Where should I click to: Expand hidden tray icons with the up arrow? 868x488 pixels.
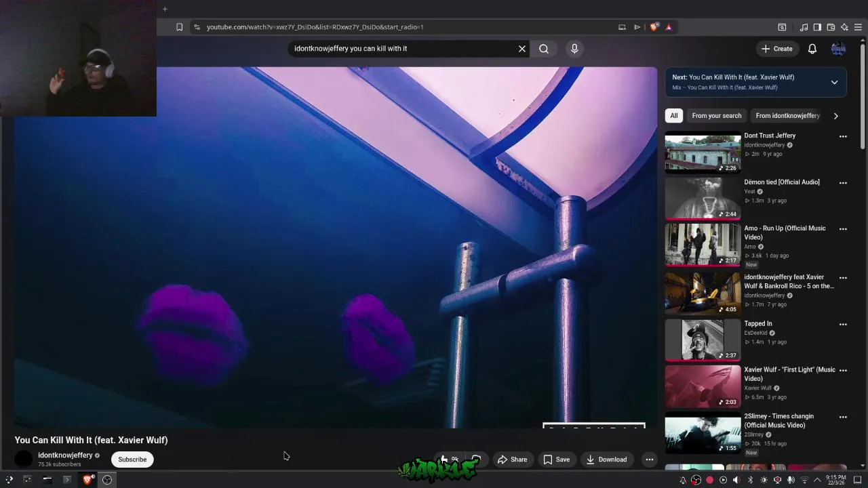pyautogui.click(x=817, y=481)
